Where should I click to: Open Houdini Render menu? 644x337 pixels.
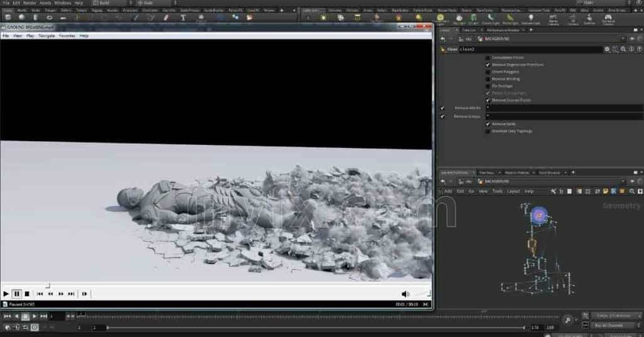tap(30, 3)
